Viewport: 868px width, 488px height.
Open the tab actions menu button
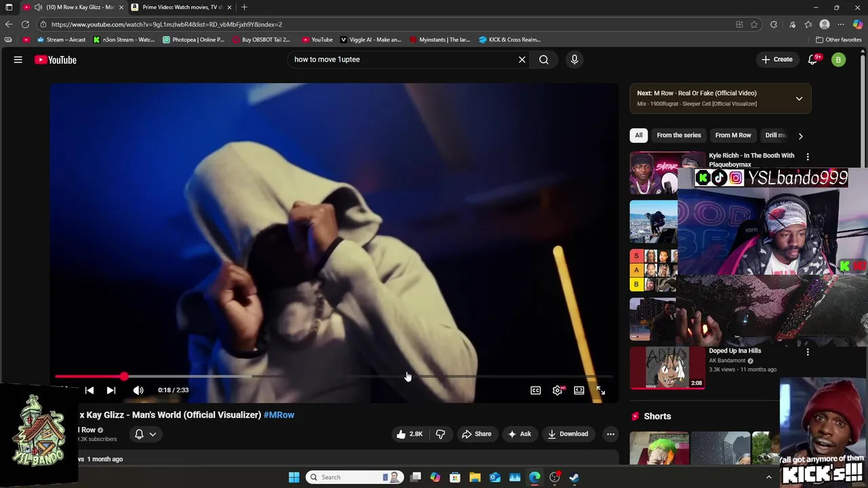pos(9,7)
